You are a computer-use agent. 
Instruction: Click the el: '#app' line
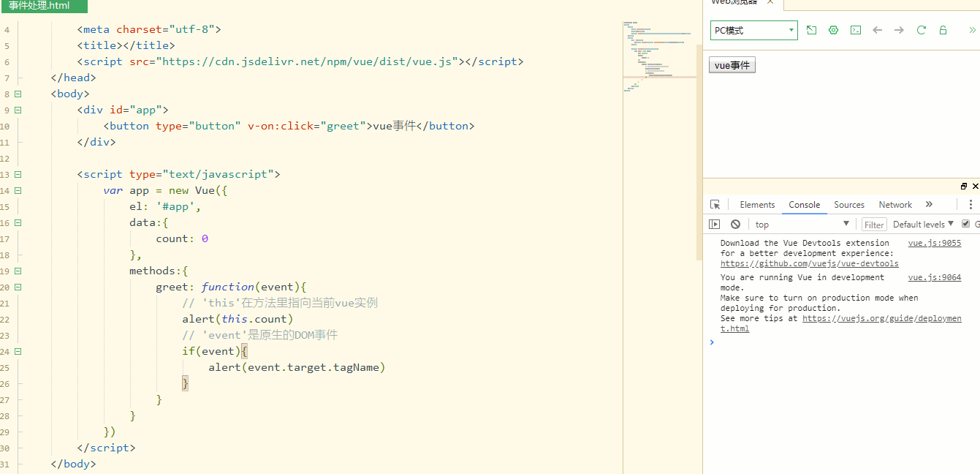click(165, 206)
